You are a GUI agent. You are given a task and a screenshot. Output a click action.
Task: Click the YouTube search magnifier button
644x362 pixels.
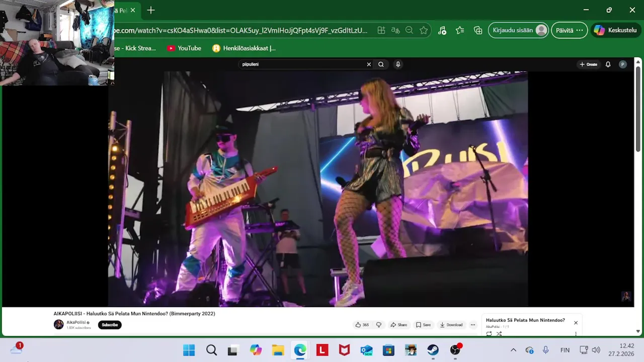381,64
